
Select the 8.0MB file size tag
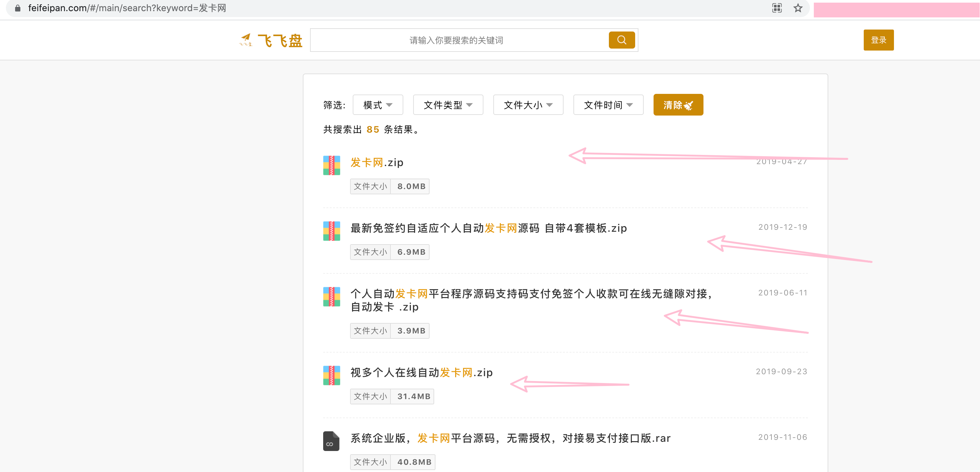coord(410,186)
